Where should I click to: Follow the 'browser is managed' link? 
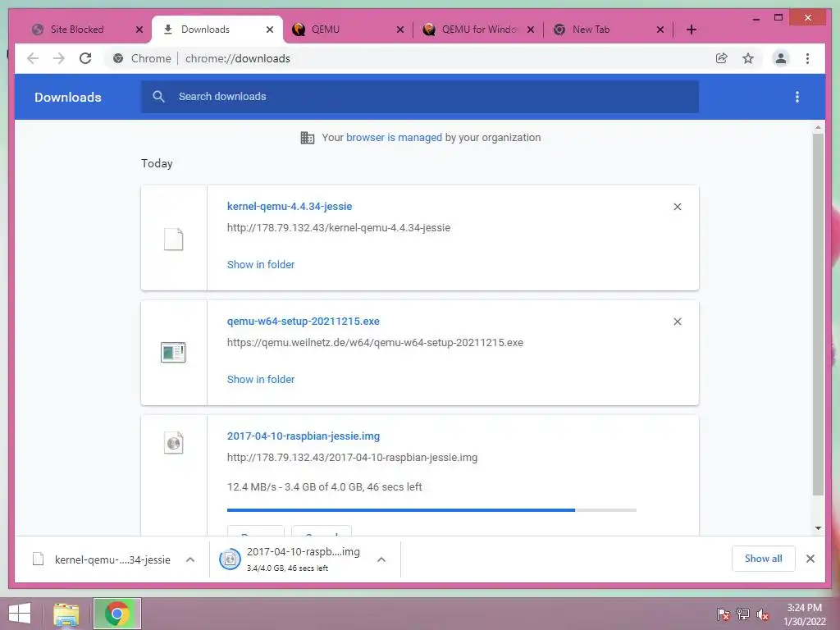point(394,137)
